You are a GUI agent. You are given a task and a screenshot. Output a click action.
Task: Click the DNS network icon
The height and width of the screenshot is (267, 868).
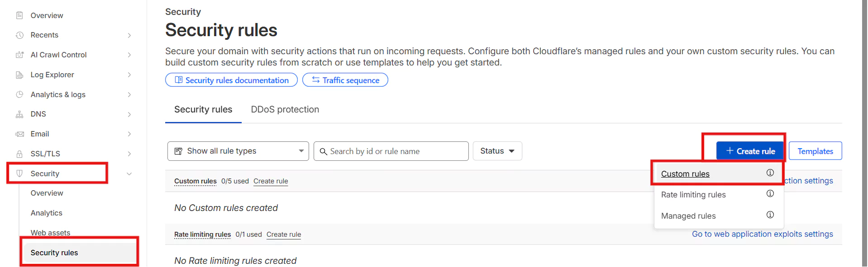click(19, 114)
